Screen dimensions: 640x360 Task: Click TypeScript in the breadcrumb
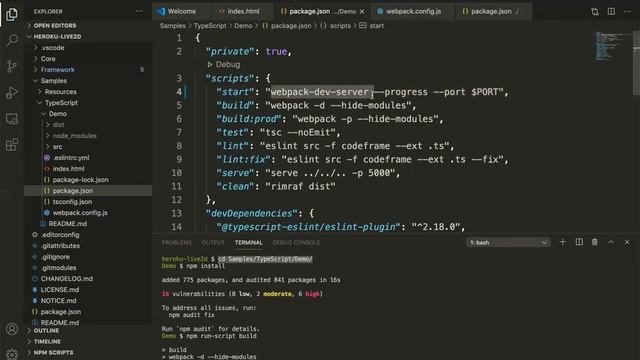[x=210, y=26]
